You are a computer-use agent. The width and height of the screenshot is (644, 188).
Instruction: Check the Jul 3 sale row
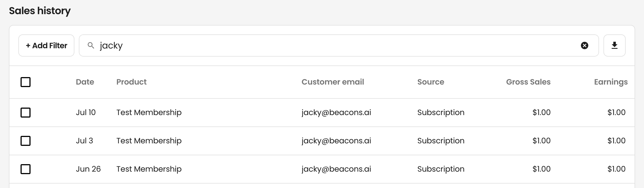tap(26, 141)
